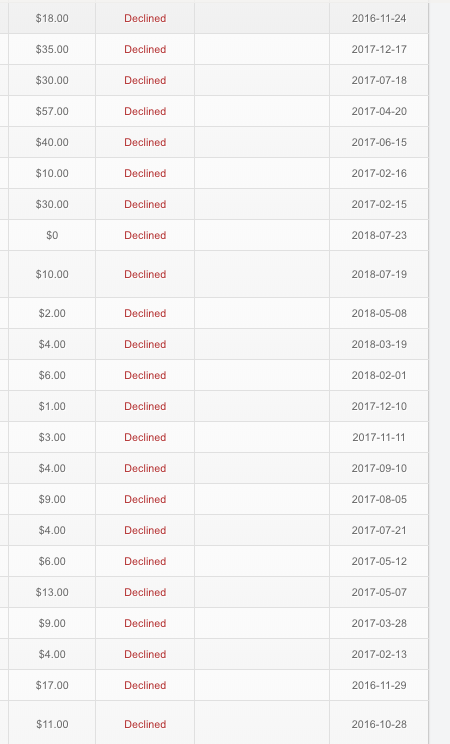The height and width of the screenshot is (744, 450).
Task: Select the $13.00 amount cell
Action: [52, 592]
